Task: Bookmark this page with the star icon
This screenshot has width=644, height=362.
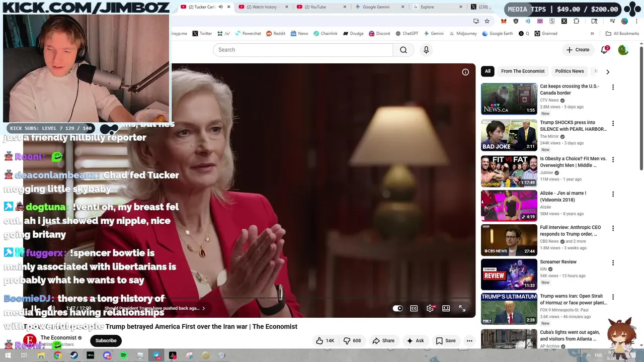Action: [487, 21]
